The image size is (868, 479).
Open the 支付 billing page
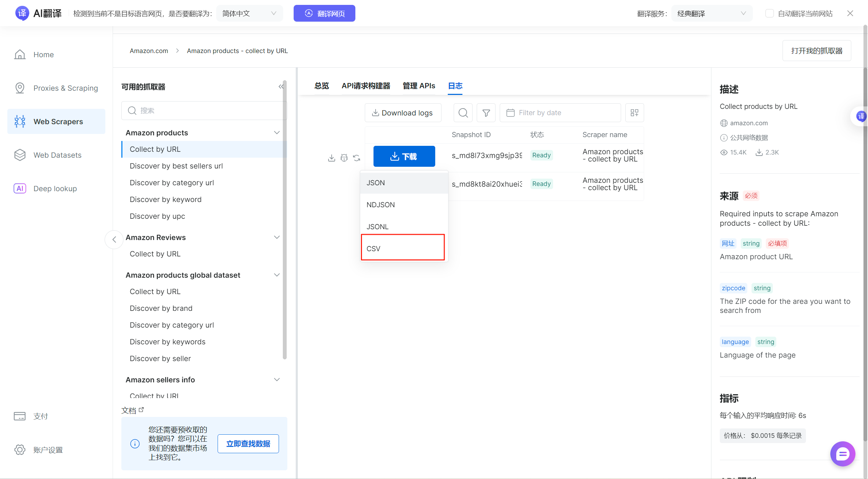click(x=31, y=416)
